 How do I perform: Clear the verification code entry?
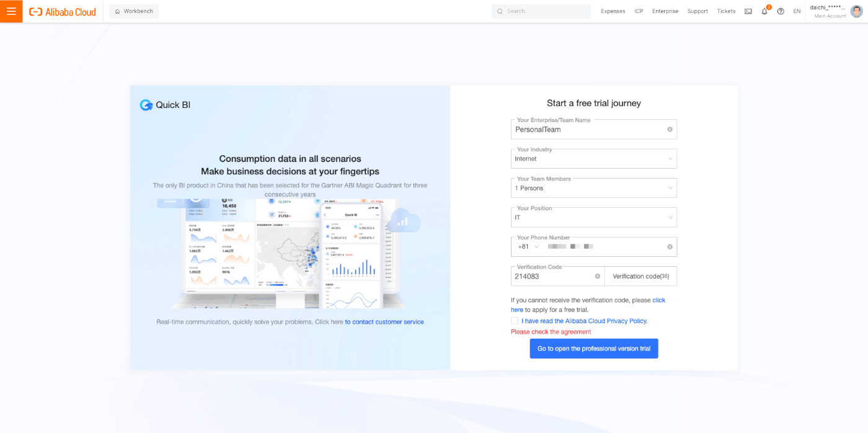[598, 277]
